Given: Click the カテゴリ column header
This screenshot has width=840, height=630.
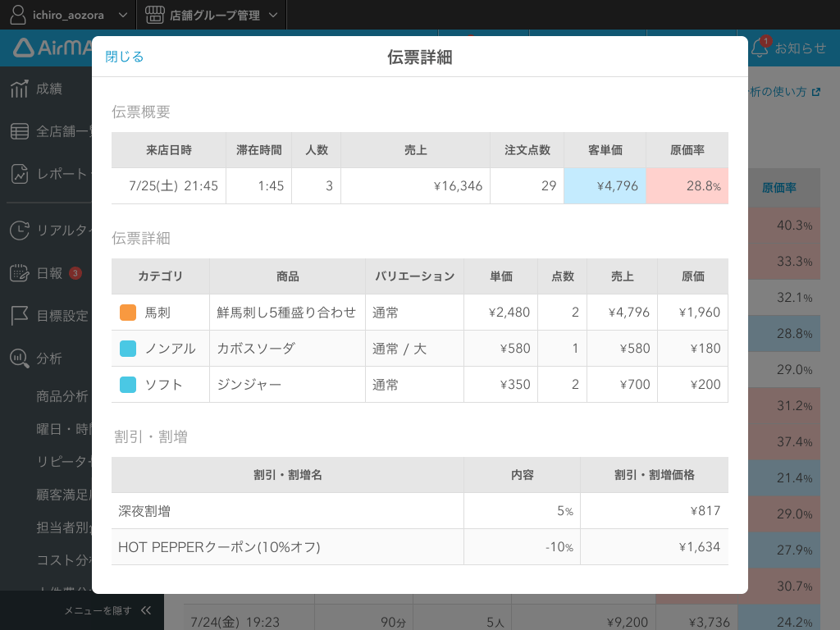Looking at the screenshot, I should 160,276.
